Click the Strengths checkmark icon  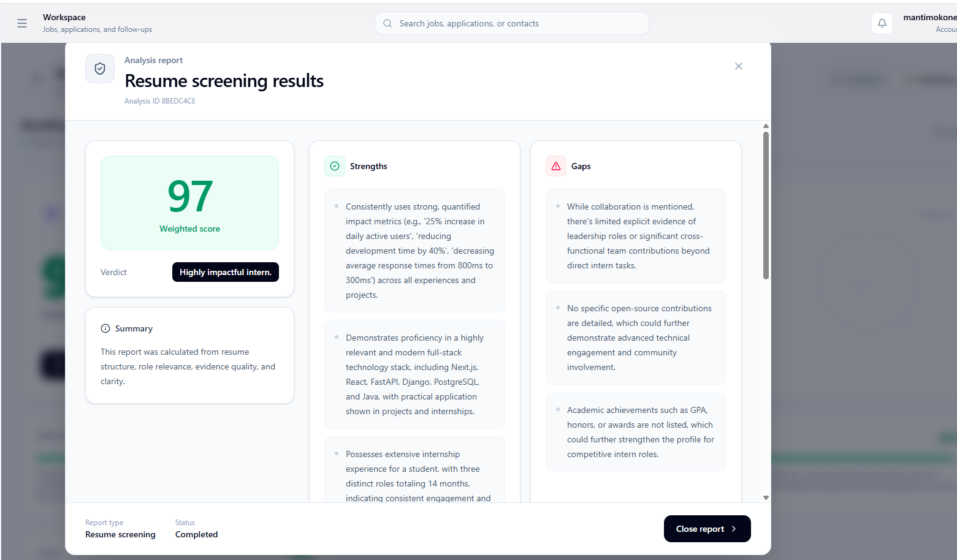pyautogui.click(x=335, y=166)
